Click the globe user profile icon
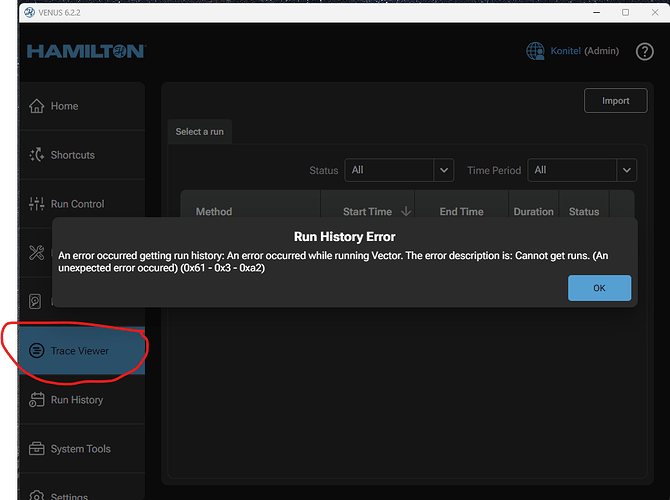This screenshot has width=670, height=500. 535,51
